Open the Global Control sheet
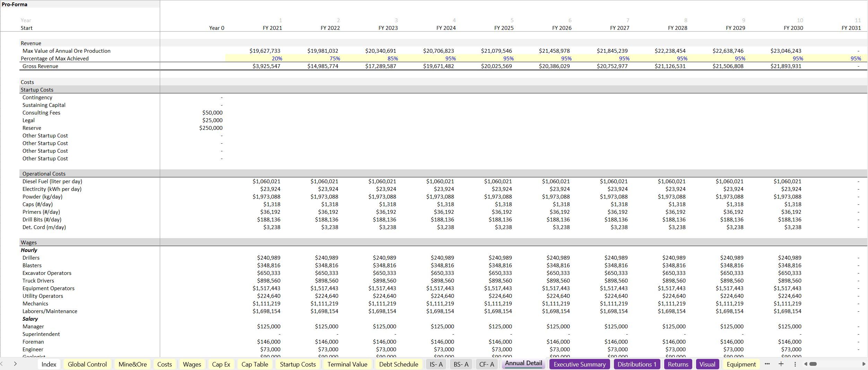The image size is (868, 370). 87,364
